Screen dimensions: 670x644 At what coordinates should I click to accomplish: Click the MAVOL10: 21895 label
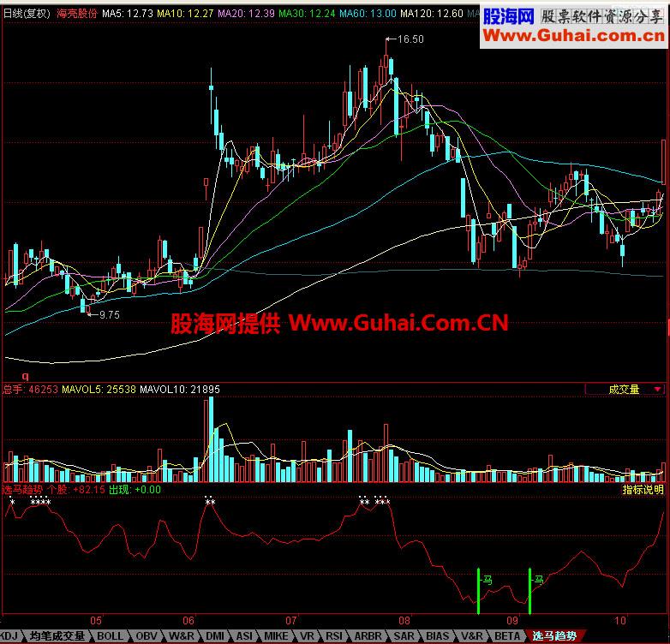[x=180, y=389]
